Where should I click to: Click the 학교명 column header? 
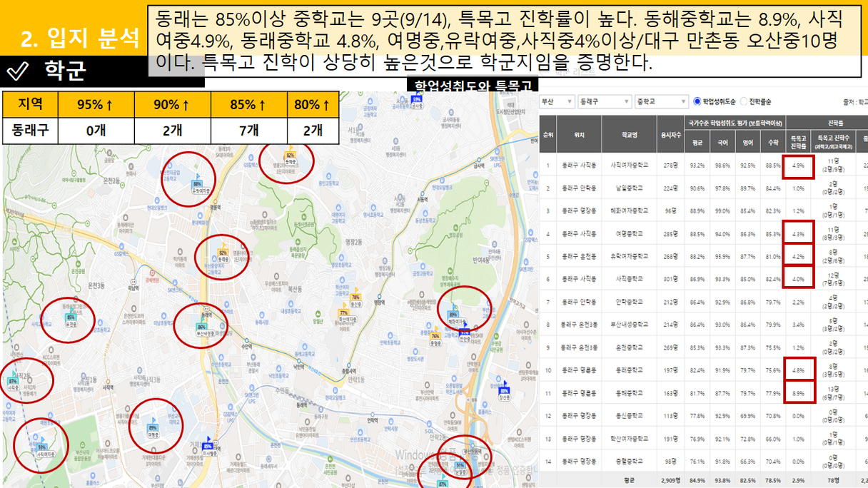(x=629, y=135)
